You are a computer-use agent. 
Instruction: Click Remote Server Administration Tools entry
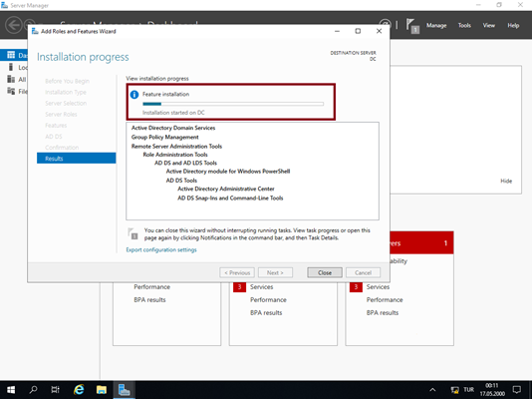tap(176, 146)
